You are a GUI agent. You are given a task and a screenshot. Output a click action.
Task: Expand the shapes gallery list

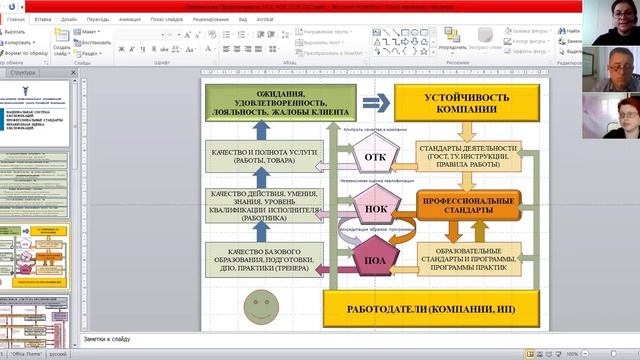click(433, 51)
